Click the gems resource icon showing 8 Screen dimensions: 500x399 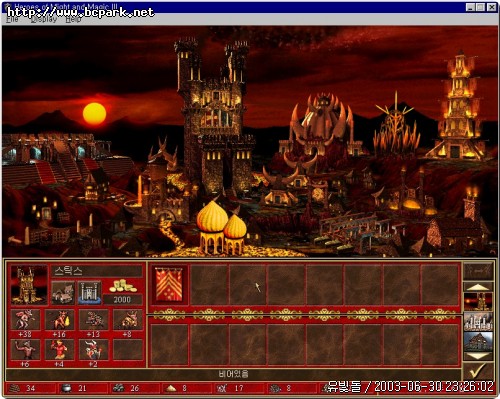pos(275,388)
